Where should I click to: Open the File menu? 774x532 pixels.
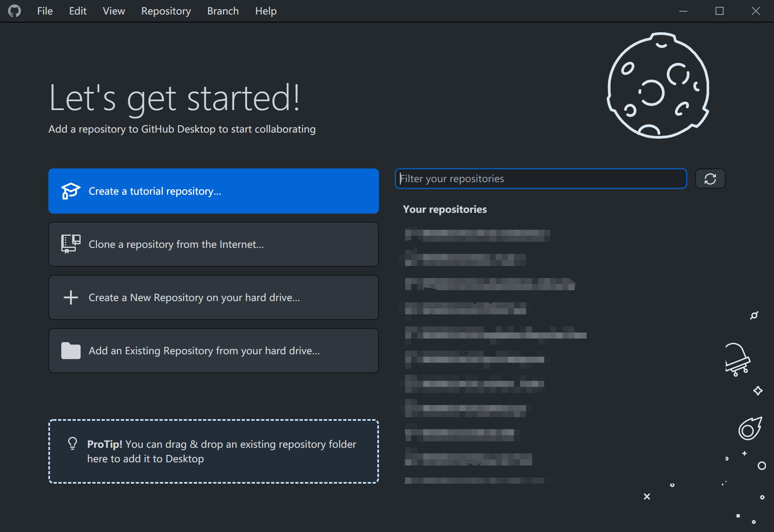click(45, 11)
